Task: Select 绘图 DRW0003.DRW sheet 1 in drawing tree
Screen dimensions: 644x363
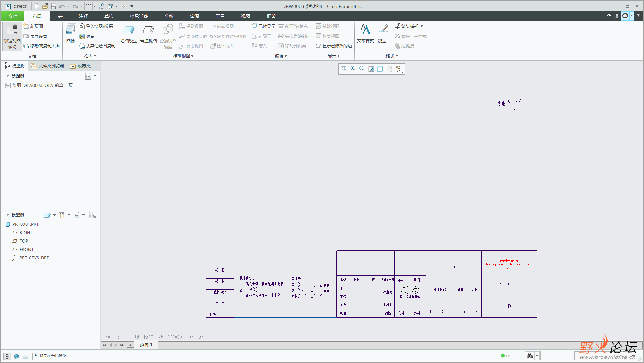Action: (x=39, y=85)
